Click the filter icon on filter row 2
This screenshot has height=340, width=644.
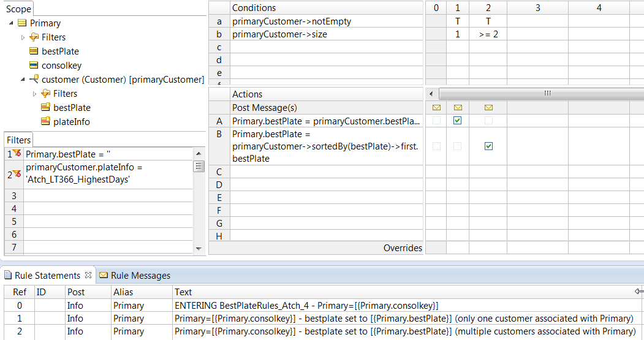(x=17, y=174)
